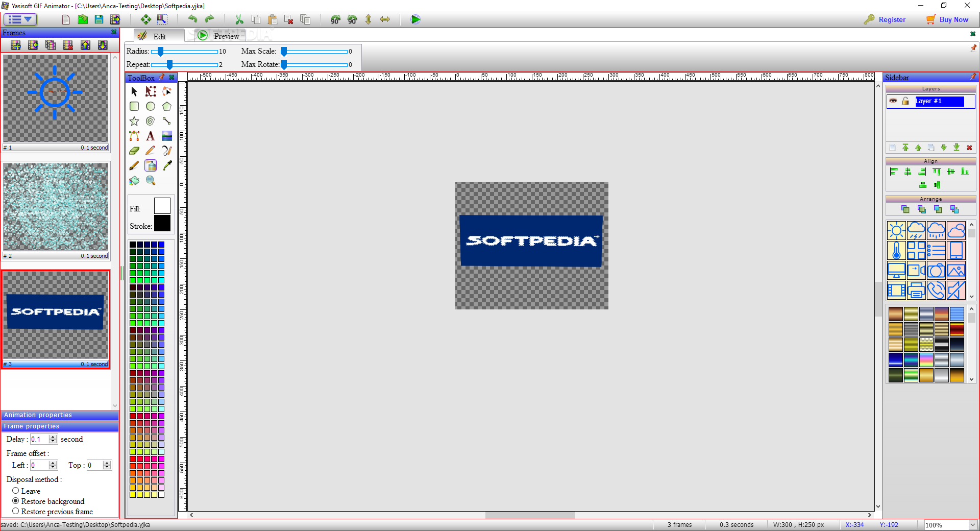Screen dimensions: 980x531
Task: Select the Restore background option
Action: coord(16,501)
